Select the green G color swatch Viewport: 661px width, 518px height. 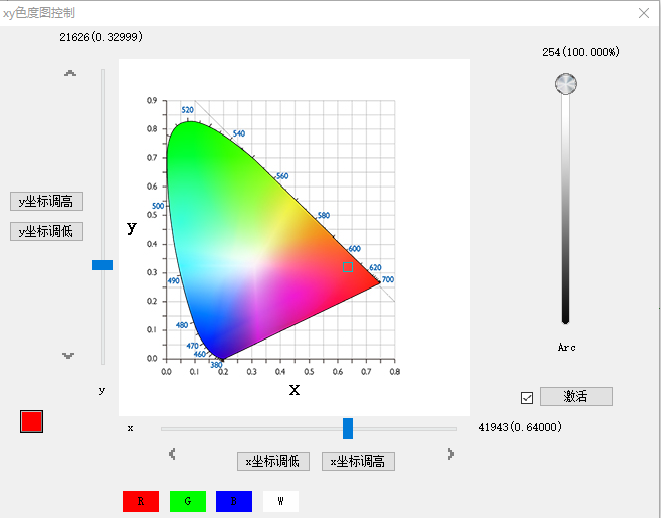187,501
